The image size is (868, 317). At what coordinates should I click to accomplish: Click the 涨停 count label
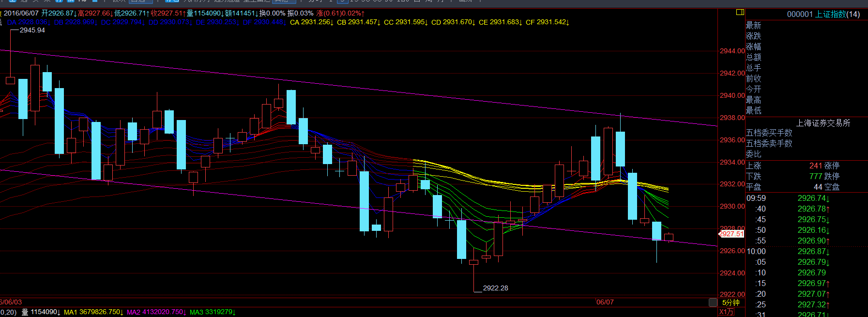pyautogui.click(x=832, y=166)
